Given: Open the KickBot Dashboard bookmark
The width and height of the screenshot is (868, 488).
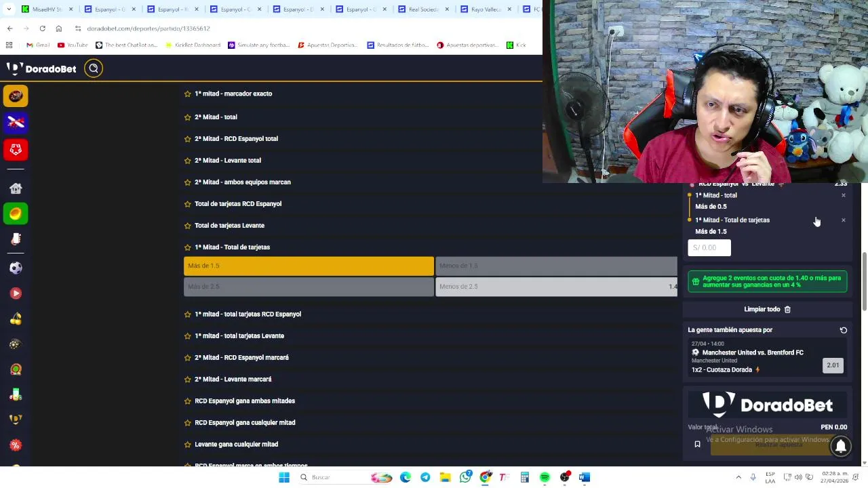Looking at the screenshot, I should [x=192, y=45].
